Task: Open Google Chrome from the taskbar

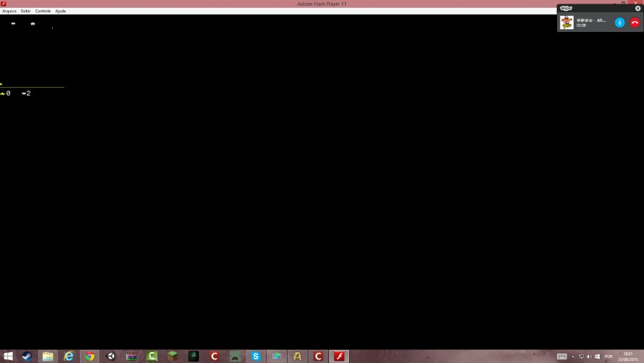Action: (x=89, y=356)
